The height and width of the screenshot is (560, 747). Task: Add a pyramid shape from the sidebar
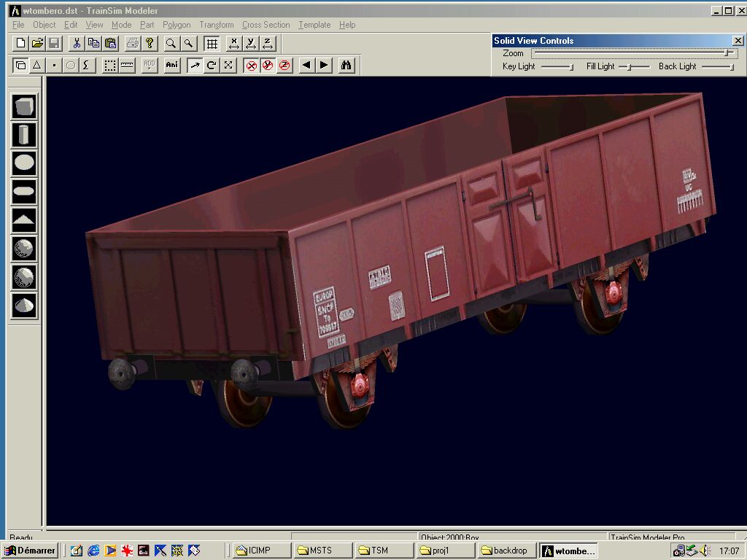point(24,219)
